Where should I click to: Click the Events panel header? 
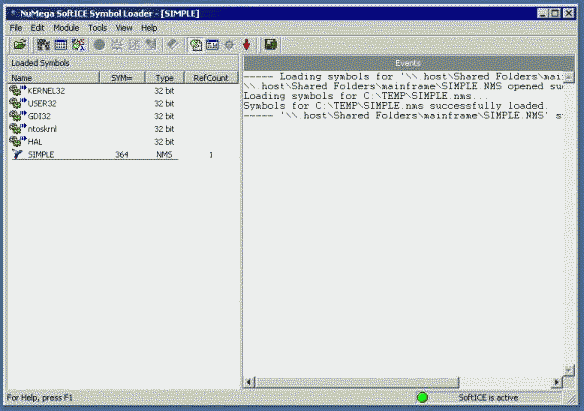click(409, 63)
